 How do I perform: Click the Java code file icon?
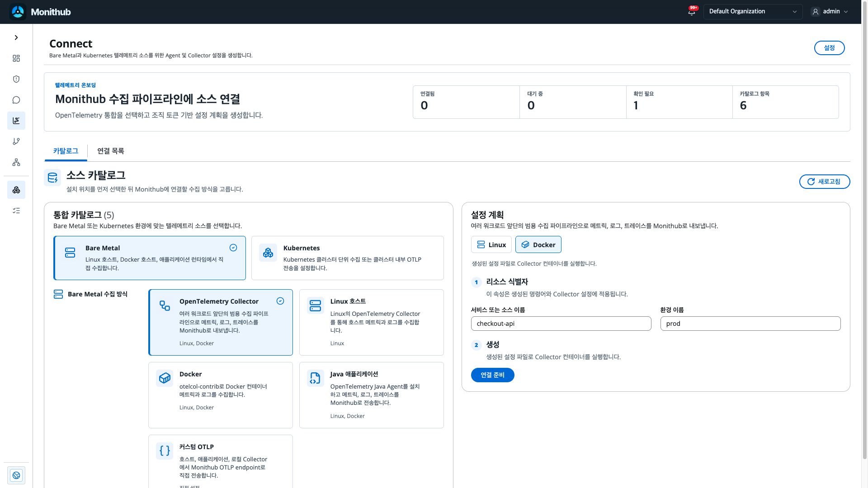(x=316, y=378)
